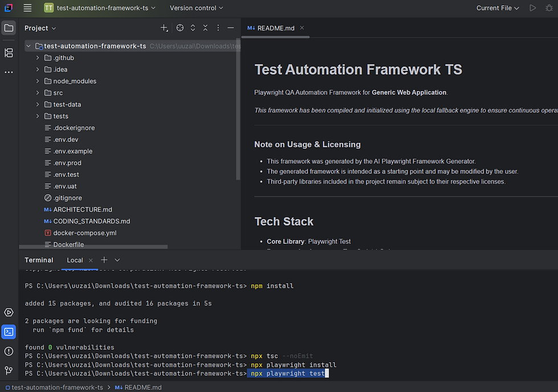Show more tool windows ellipsis
Image resolution: width=558 pixels, height=392 pixels.
(x=9, y=72)
